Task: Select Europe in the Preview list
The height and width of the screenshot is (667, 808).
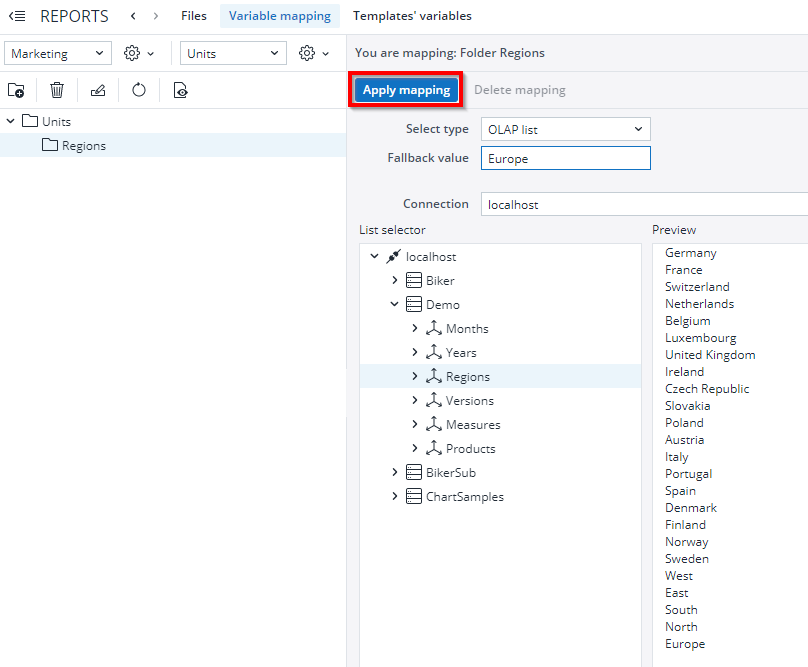Action: [x=685, y=644]
